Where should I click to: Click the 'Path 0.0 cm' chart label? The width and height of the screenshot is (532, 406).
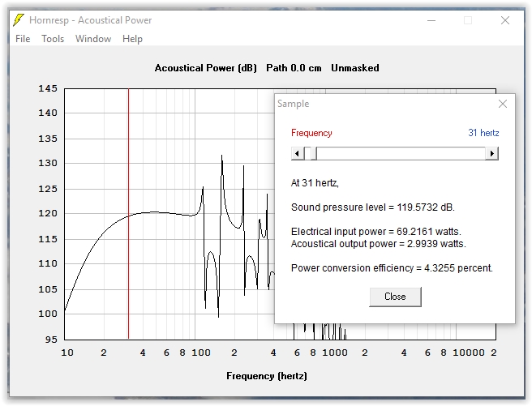(x=294, y=68)
